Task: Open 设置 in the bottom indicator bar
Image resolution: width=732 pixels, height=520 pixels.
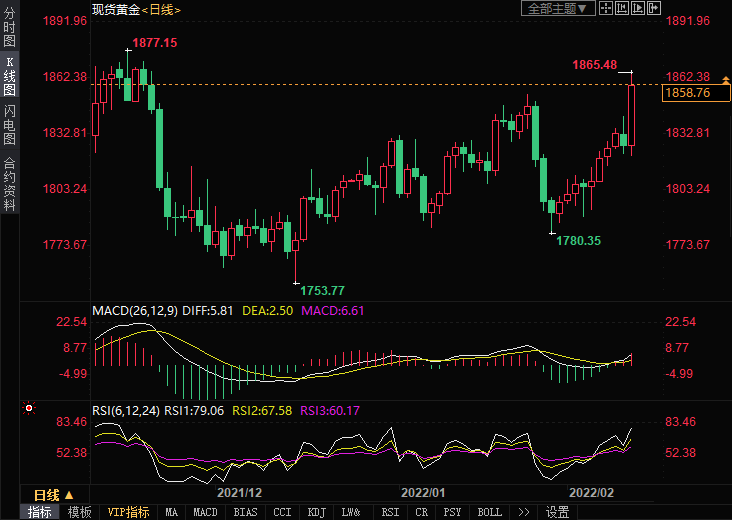Action: click(x=558, y=512)
